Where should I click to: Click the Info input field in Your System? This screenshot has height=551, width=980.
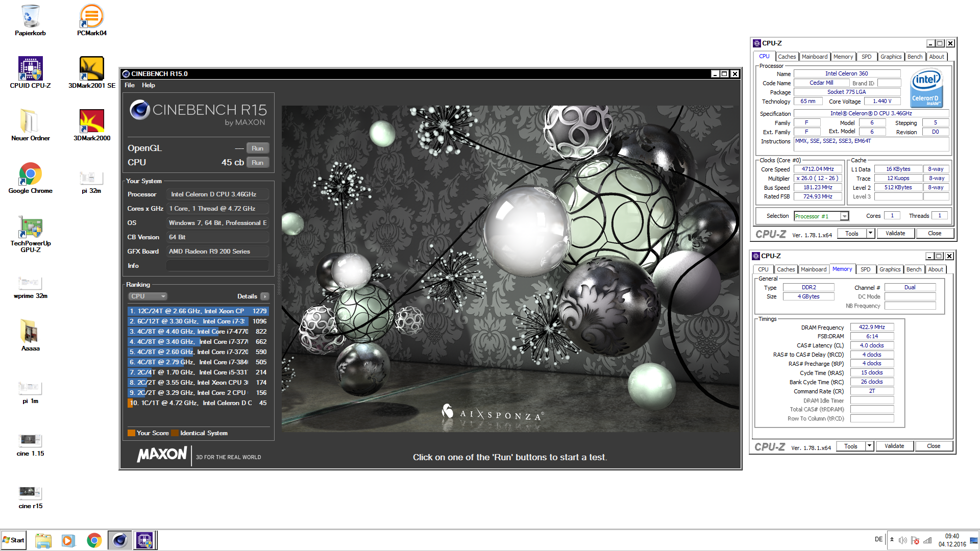(x=217, y=266)
